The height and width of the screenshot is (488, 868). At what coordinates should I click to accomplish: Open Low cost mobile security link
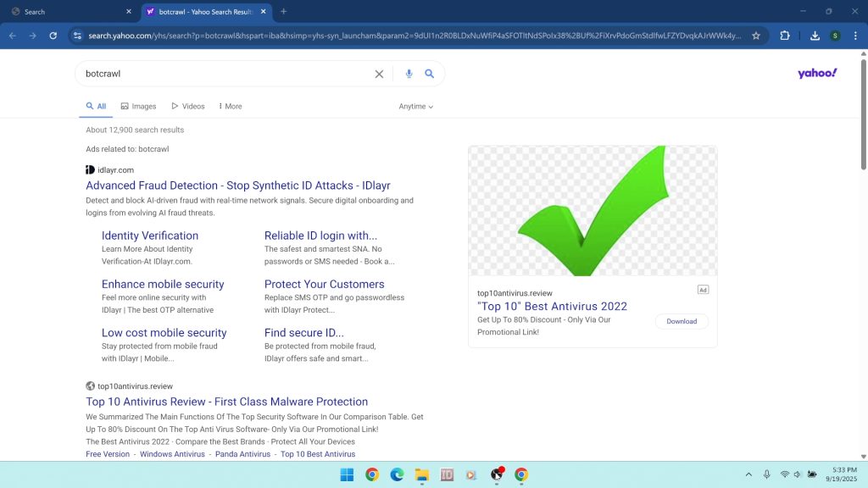164,332
